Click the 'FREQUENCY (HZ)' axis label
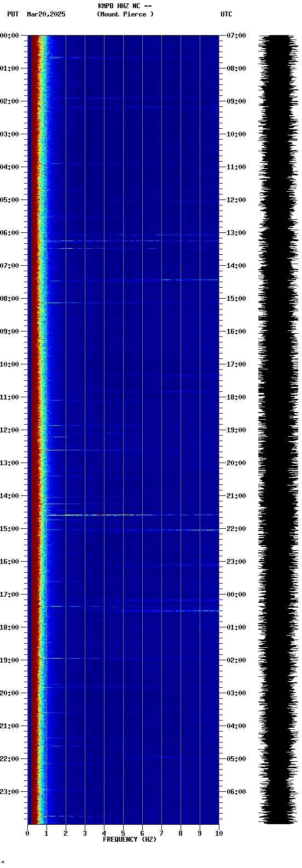 coord(130,840)
